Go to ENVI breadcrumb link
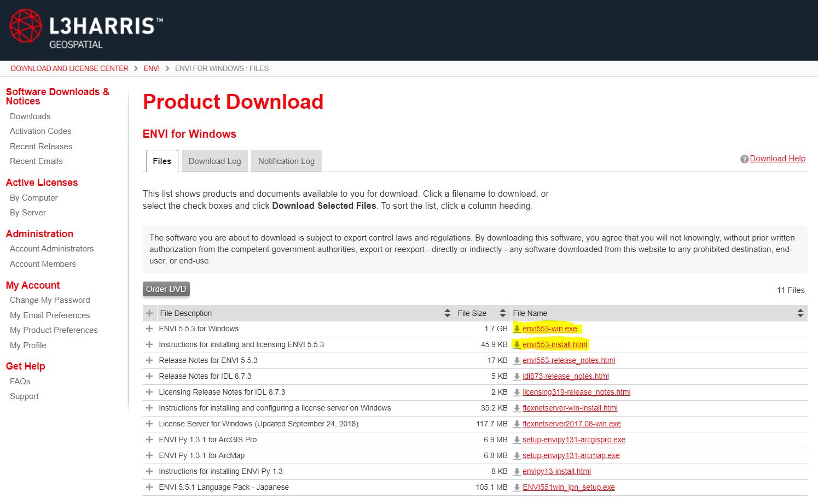The image size is (818, 504). [152, 68]
